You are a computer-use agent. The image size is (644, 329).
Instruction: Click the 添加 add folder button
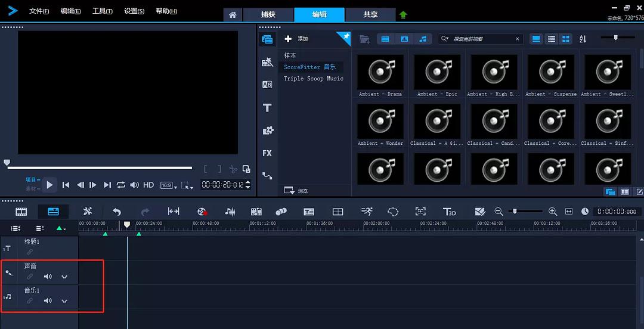pos(296,39)
